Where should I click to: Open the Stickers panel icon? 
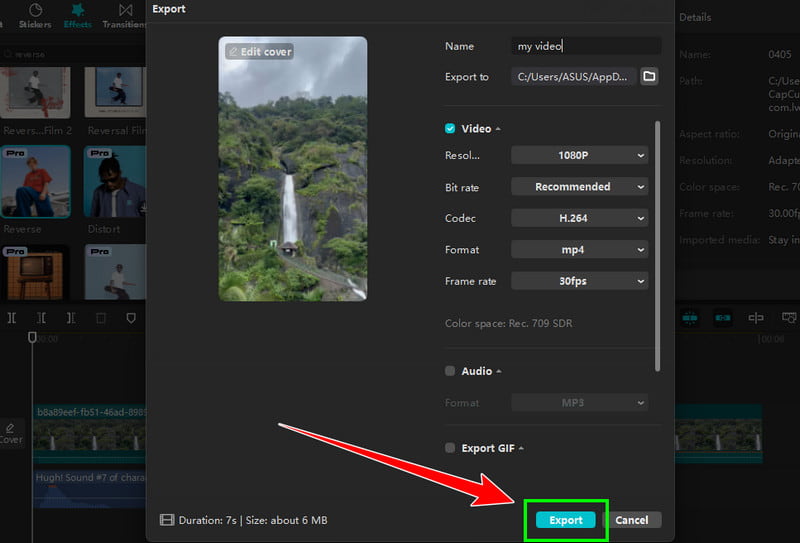point(34,10)
